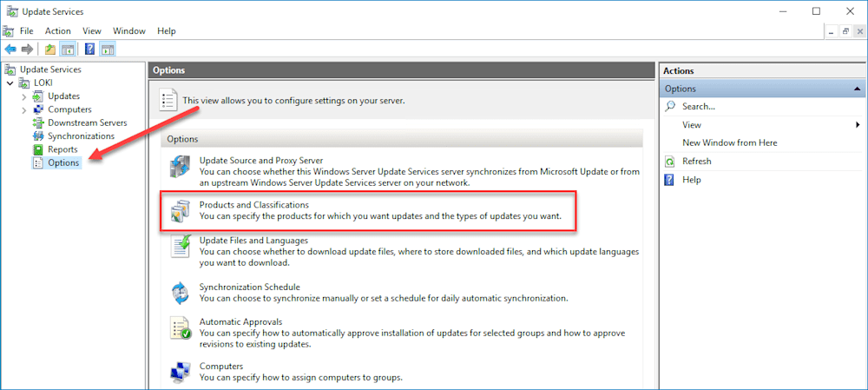Click the LOKI server icon in tree

(24, 83)
